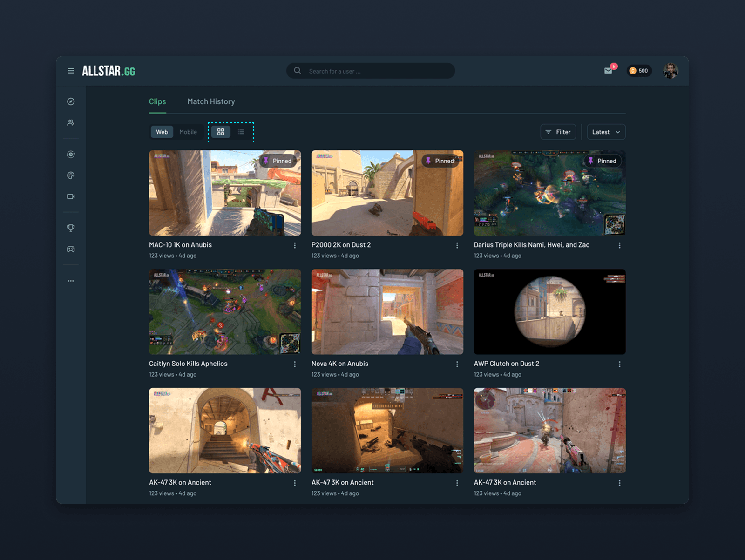This screenshot has width=745, height=560.
Task: Open options menu for Caitlyn Solo Kills Aphelios
Action: (295, 364)
